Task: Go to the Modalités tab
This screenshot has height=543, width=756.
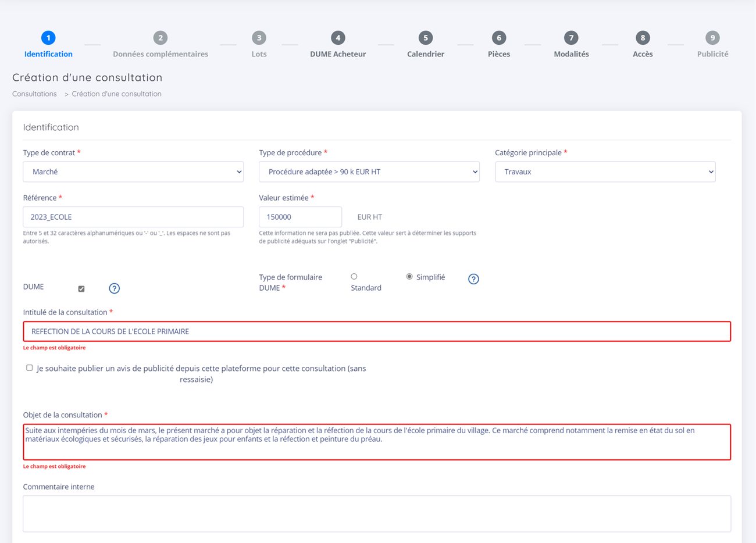Action: (x=571, y=54)
